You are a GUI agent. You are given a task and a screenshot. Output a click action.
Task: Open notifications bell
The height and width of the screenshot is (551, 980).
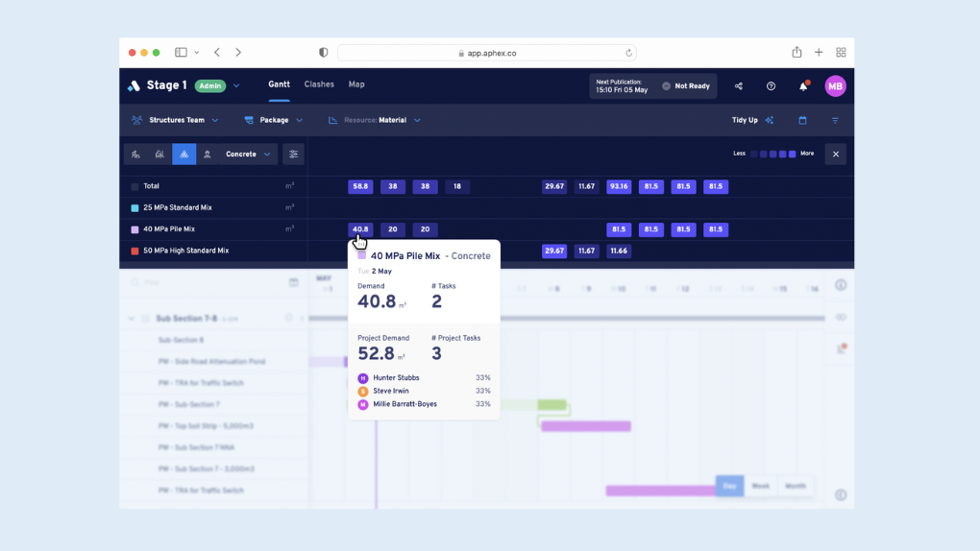(x=803, y=86)
